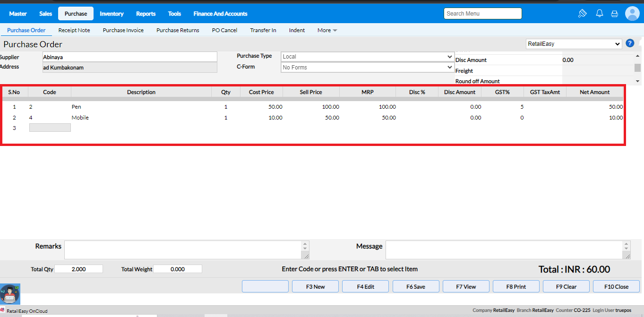This screenshot has height=317, width=644.
Task: Click the F9 Clear button
Action: (x=566, y=286)
